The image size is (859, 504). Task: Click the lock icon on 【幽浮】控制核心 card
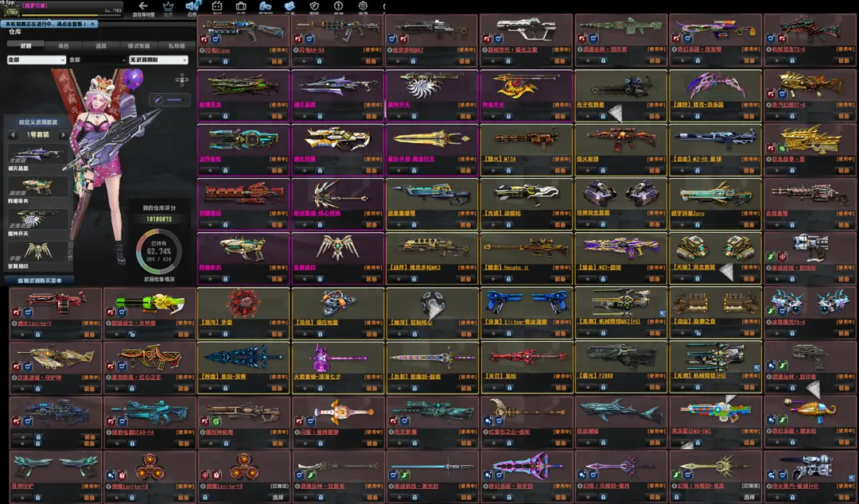coord(414,334)
